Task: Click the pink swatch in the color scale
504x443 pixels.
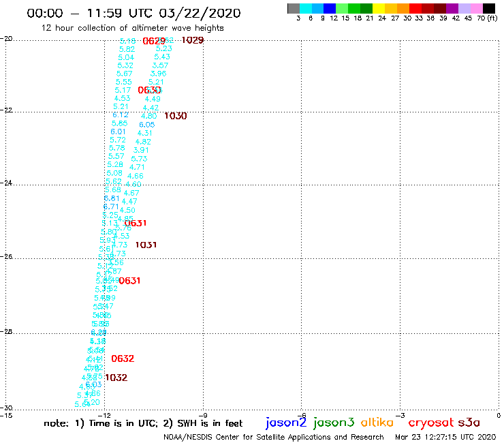Action: click(477, 8)
